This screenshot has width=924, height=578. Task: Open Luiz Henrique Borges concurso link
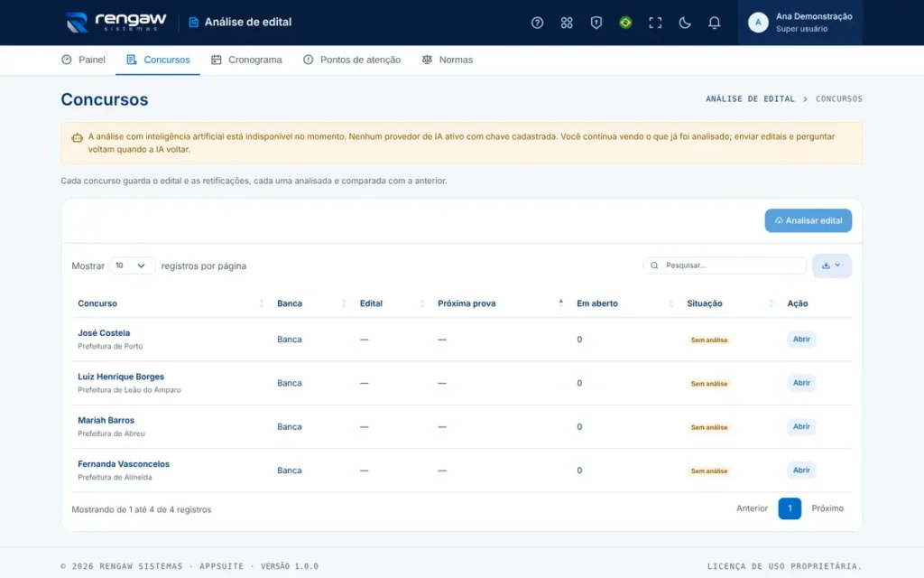click(121, 377)
